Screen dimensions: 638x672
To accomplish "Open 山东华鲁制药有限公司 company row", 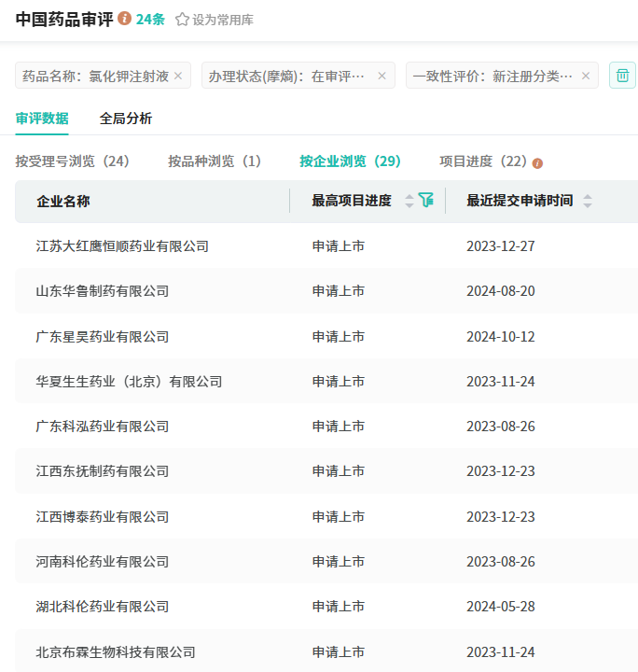I will (x=103, y=291).
